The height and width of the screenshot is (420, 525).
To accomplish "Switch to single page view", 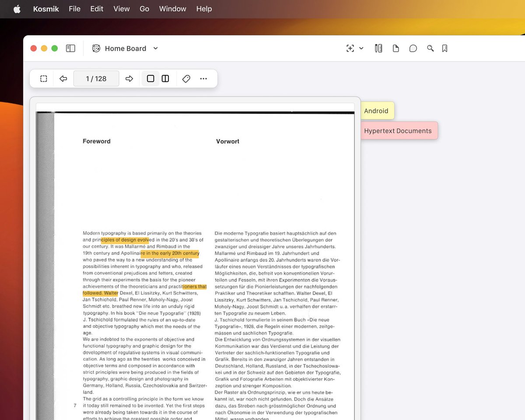I will point(150,79).
